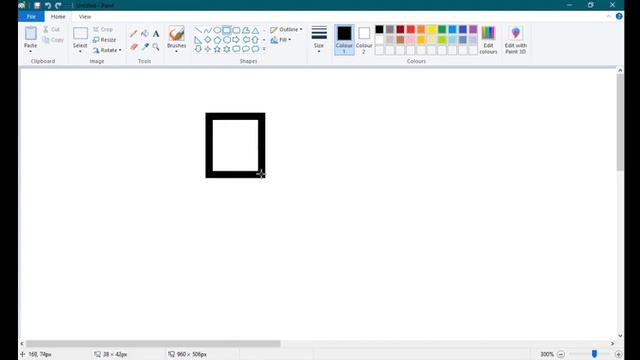Switch to the Home tab

click(58, 17)
